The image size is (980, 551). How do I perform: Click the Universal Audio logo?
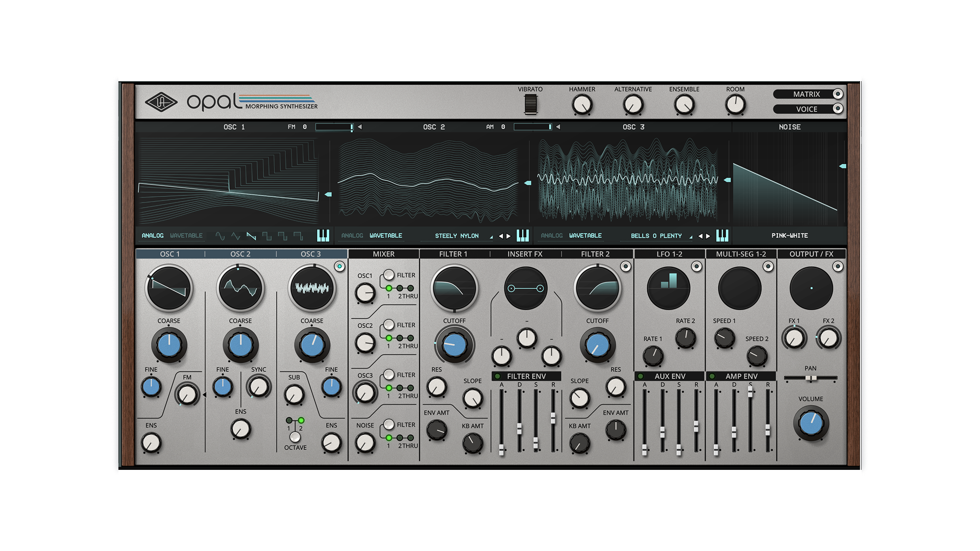point(161,102)
